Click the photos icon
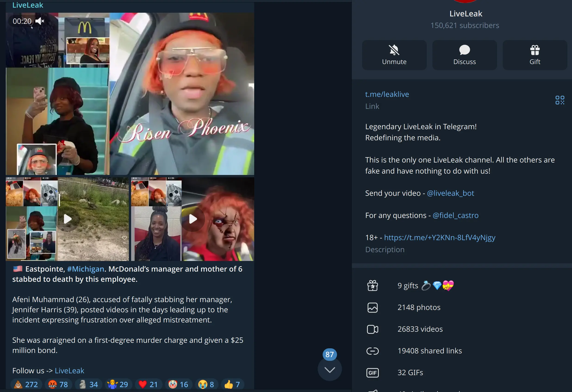Screen dimensions: 572x392 coord(372,308)
